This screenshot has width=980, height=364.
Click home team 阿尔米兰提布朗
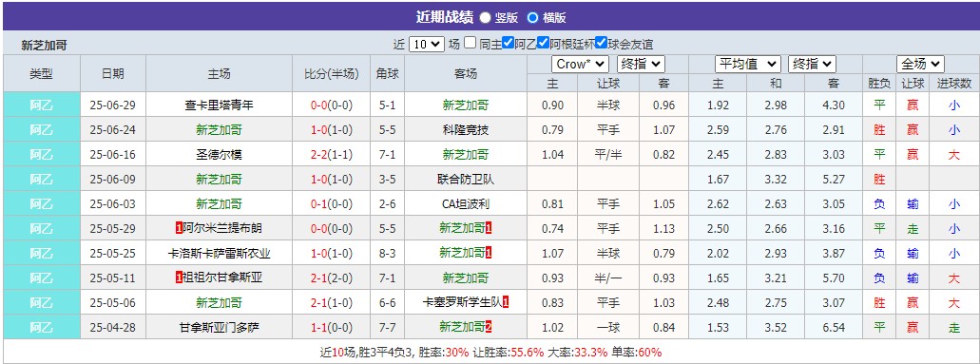tap(221, 229)
